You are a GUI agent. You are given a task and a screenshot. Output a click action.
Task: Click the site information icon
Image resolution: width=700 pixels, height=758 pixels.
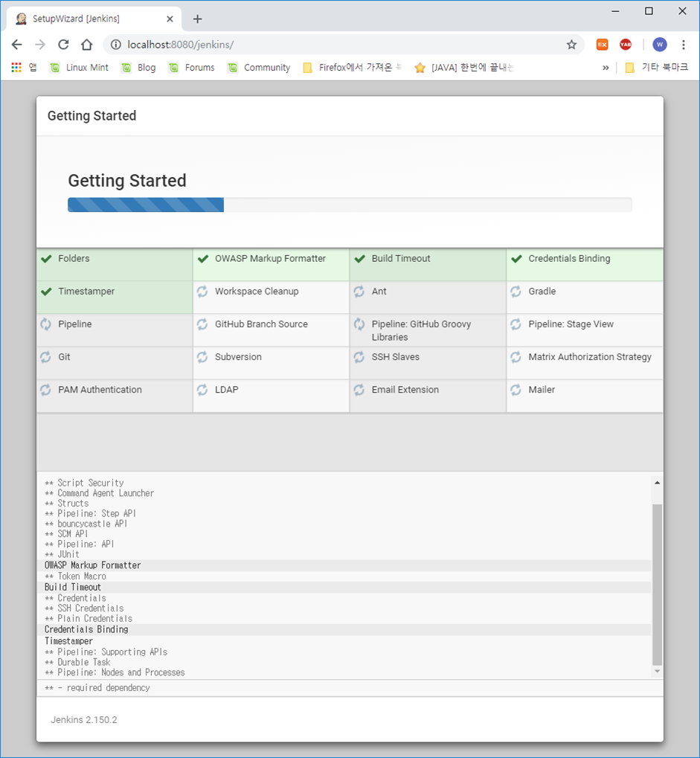coord(115,45)
